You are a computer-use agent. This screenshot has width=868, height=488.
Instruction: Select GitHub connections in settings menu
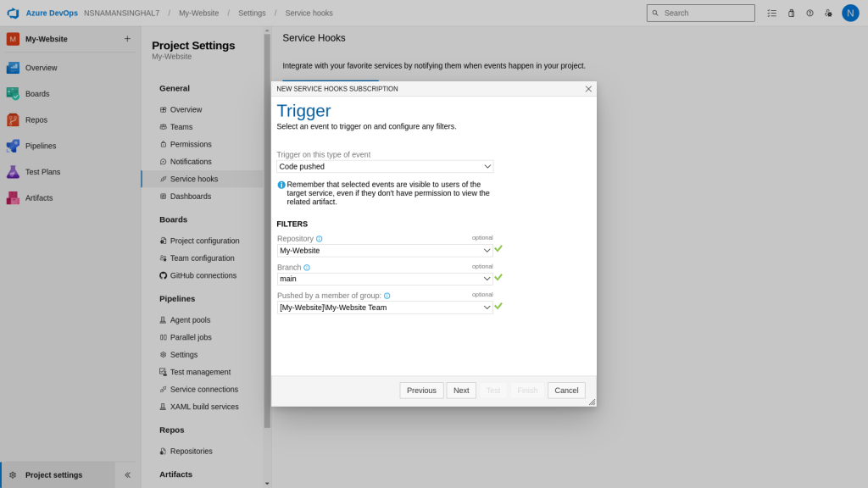(203, 275)
